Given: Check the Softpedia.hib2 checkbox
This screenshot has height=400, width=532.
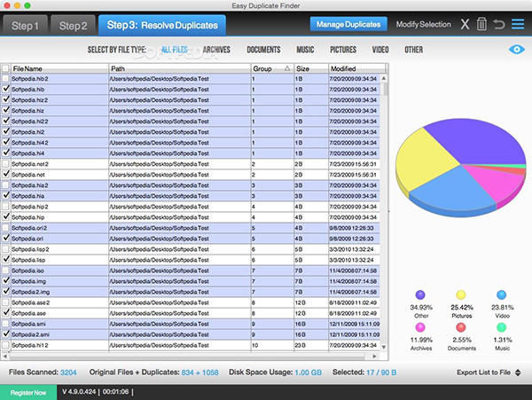Looking at the screenshot, I should tap(5, 79).
